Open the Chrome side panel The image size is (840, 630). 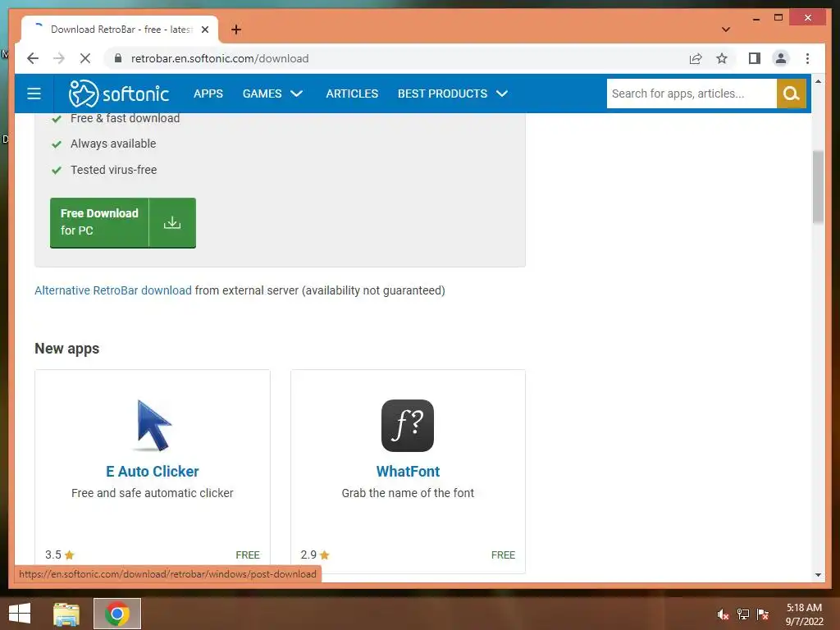[755, 58]
